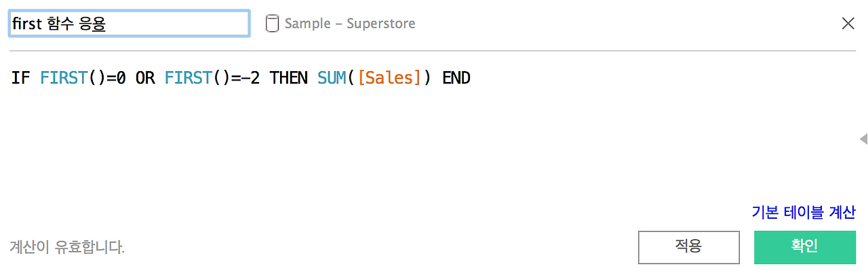Expand the function list side arrow
This screenshot has width=868, height=275.
click(x=863, y=139)
